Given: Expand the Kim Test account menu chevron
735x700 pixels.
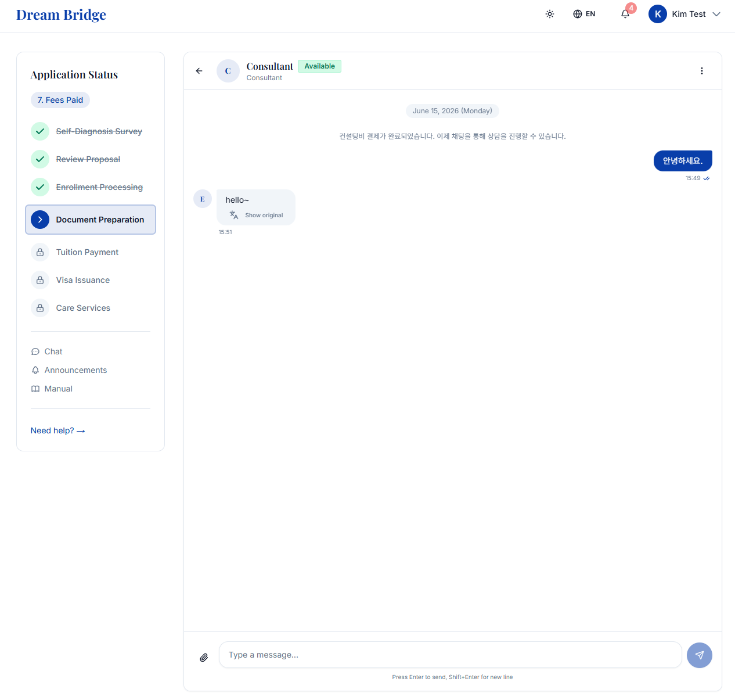Looking at the screenshot, I should point(716,14).
